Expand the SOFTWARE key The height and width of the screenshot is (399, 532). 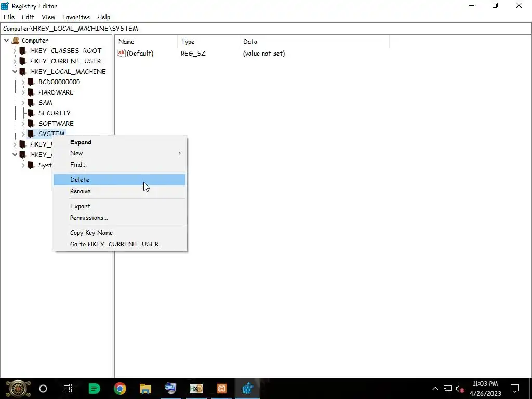23,124
